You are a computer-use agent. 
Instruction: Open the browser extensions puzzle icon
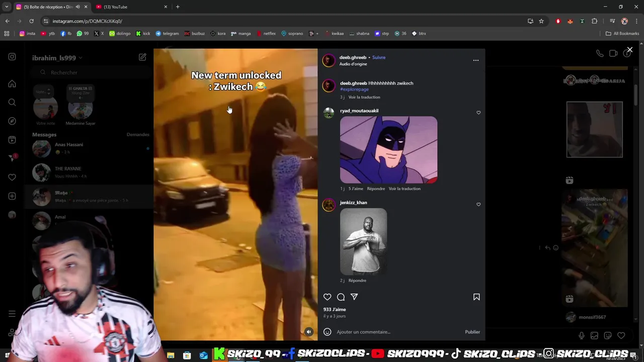[595, 21]
